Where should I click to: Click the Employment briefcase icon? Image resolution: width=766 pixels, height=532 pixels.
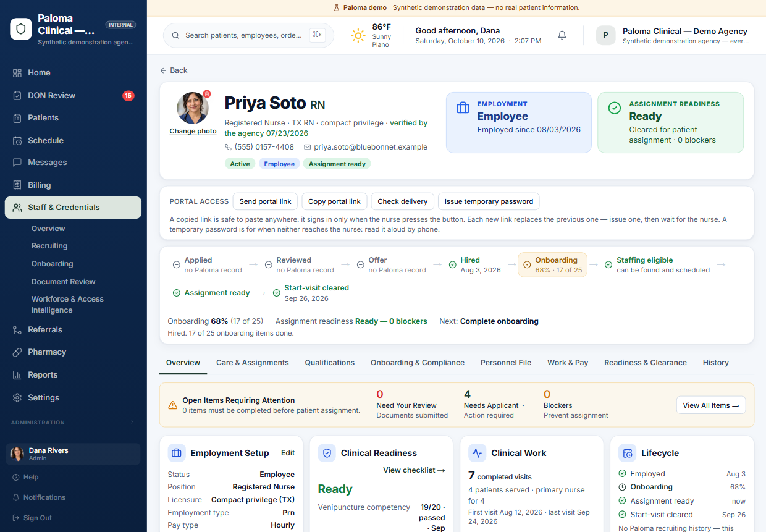463,108
